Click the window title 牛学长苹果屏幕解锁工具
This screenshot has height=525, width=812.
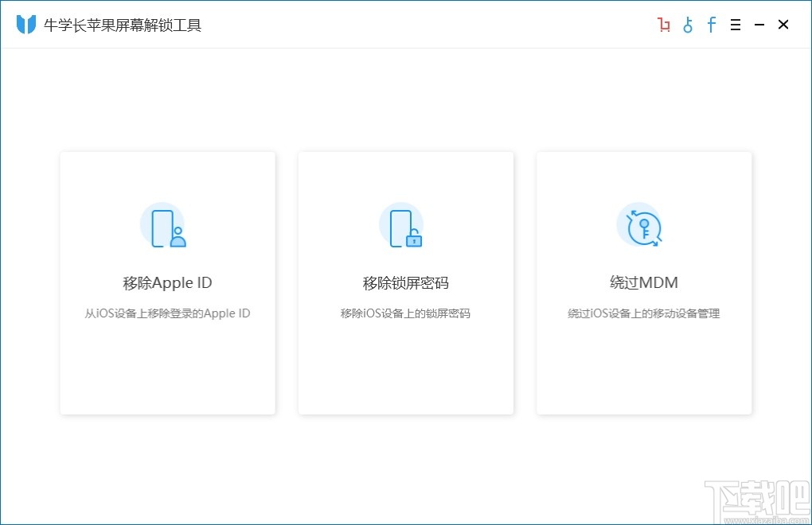123,25
